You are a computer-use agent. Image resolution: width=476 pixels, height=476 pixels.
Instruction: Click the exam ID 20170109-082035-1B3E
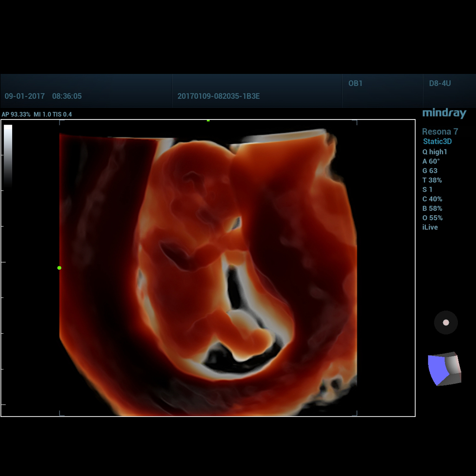point(218,96)
